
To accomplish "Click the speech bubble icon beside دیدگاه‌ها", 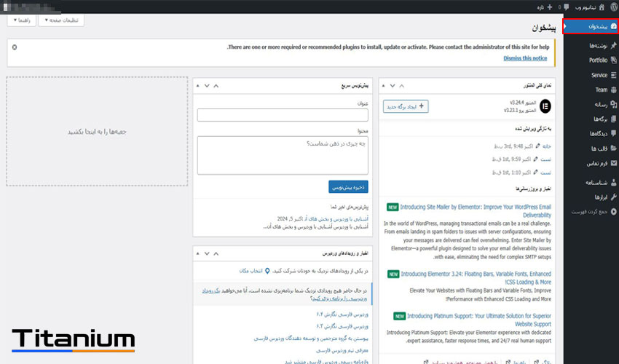I will (613, 134).
